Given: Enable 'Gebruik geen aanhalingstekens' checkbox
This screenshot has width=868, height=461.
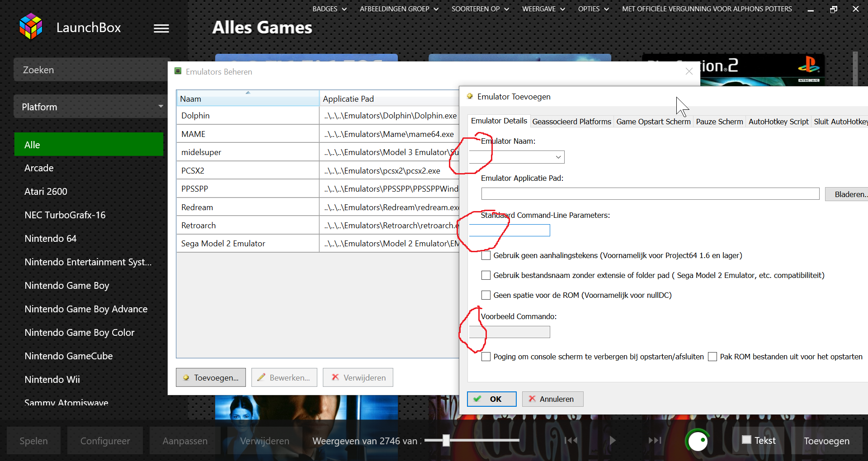Looking at the screenshot, I should click(486, 255).
